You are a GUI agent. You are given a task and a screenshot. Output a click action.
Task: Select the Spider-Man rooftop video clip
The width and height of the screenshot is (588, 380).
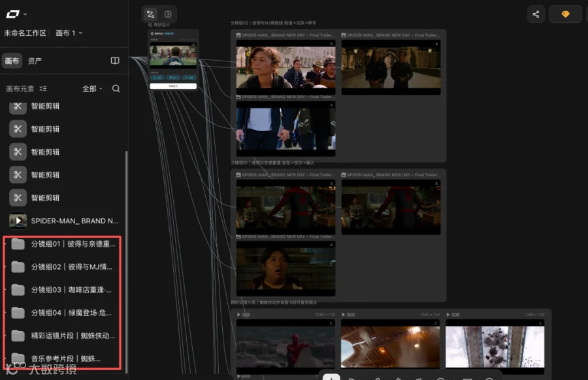click(x=286, y=347)
